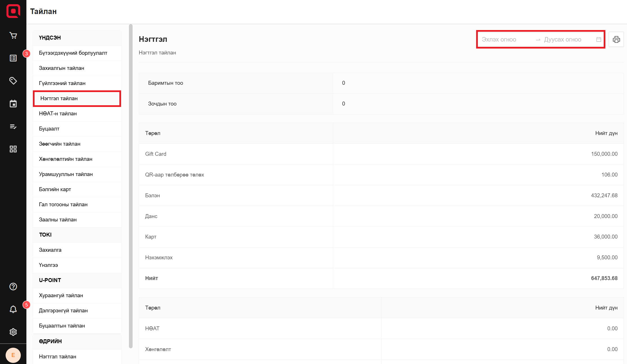Open the calendar sidebar icon
This screenshot has width=627, height=364.
(x=13, y=104)
